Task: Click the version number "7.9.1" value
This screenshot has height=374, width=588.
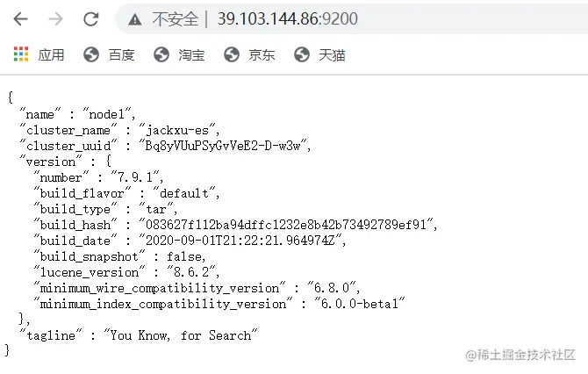Action: tap(135, 177)
